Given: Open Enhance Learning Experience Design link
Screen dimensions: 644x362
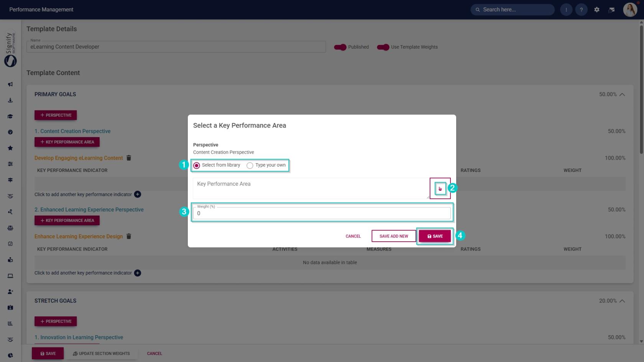Looking at the screenshot, I should [79, 236].
